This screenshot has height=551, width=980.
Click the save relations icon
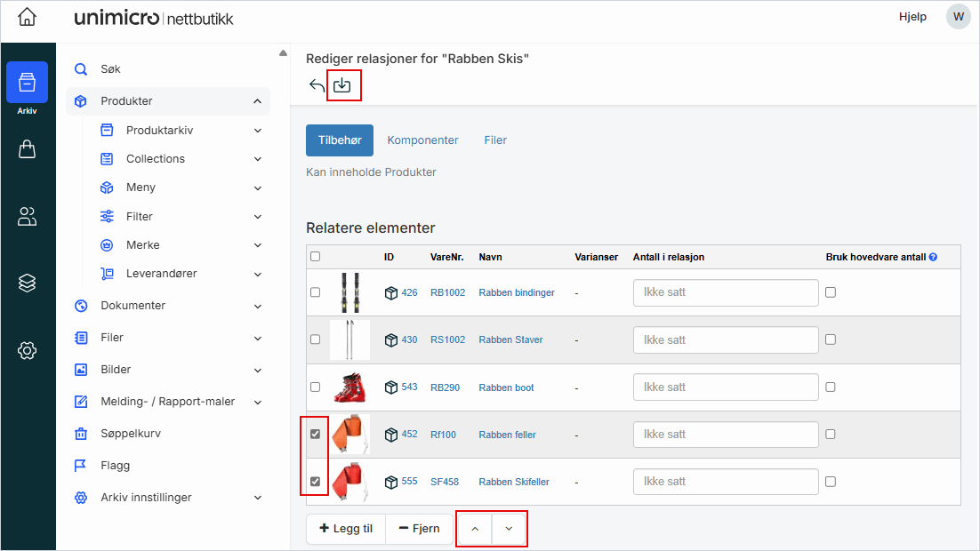point(342,85)
